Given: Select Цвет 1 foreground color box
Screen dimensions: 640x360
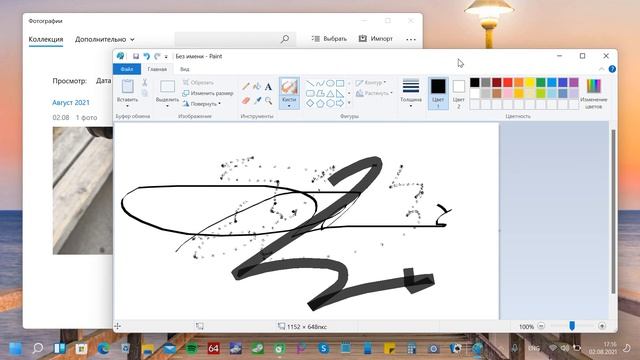Looking at the screenshot, I should pyautogui.click(x=438, y=93).
